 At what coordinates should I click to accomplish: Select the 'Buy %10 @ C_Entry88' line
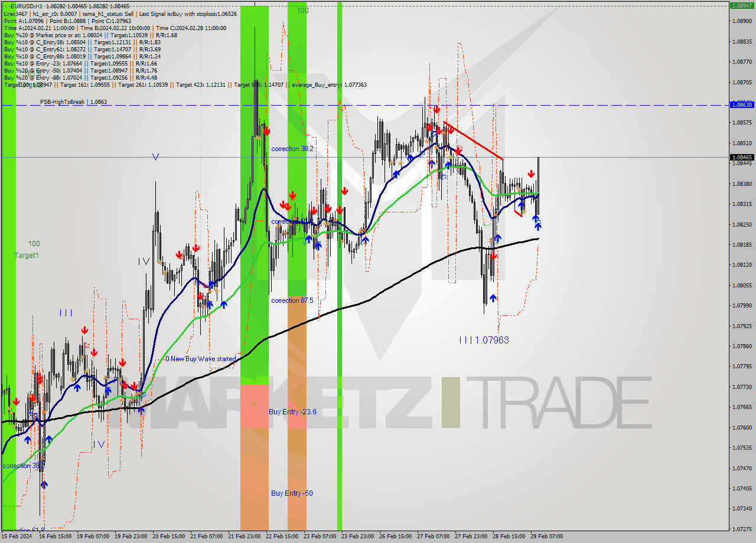82,56
